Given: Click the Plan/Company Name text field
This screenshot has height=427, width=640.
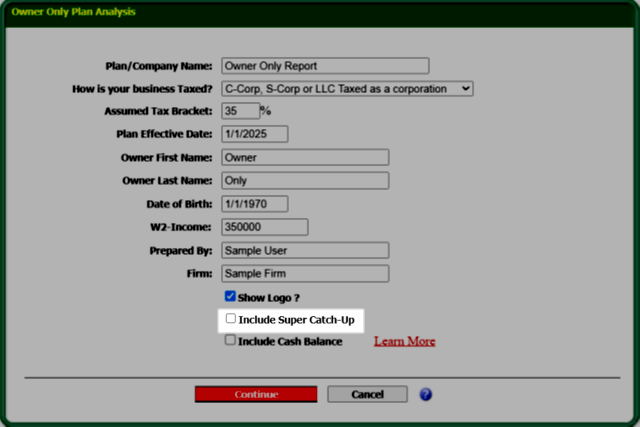Looking at the screenshot, I should (x=324, y=66).
